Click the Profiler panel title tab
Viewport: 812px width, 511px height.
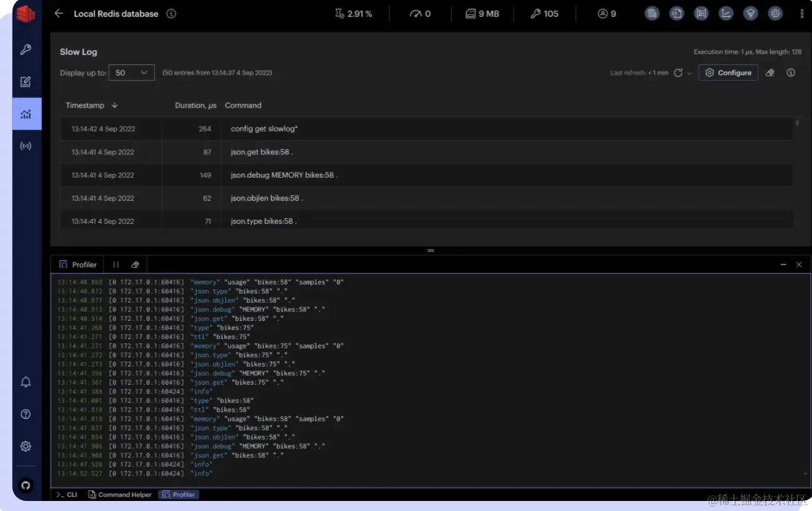78,265
